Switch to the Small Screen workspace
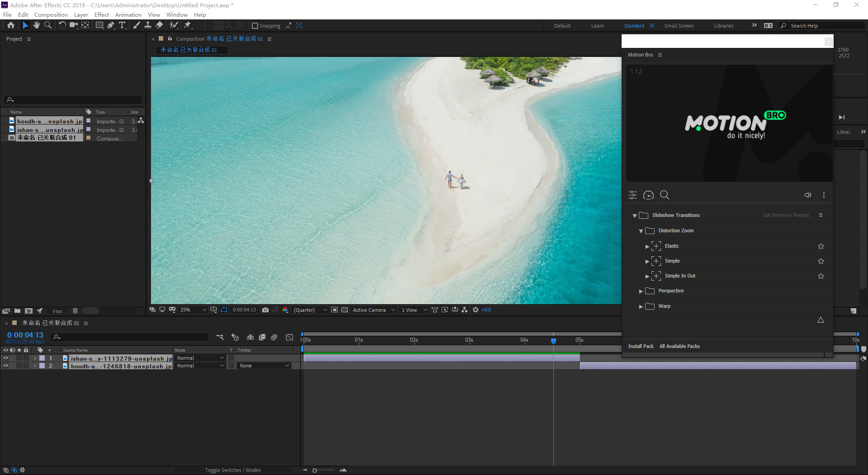This screenshot has height=475, width=868. (x=679, y=26)
